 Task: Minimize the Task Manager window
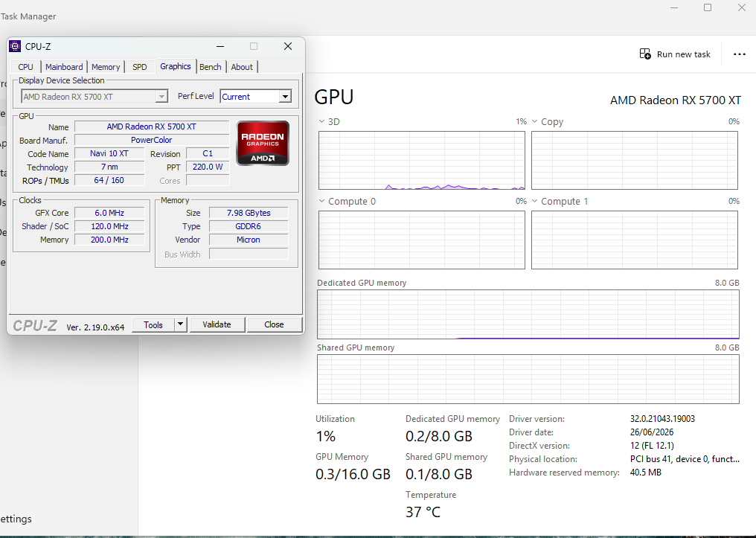coord(674,7)
